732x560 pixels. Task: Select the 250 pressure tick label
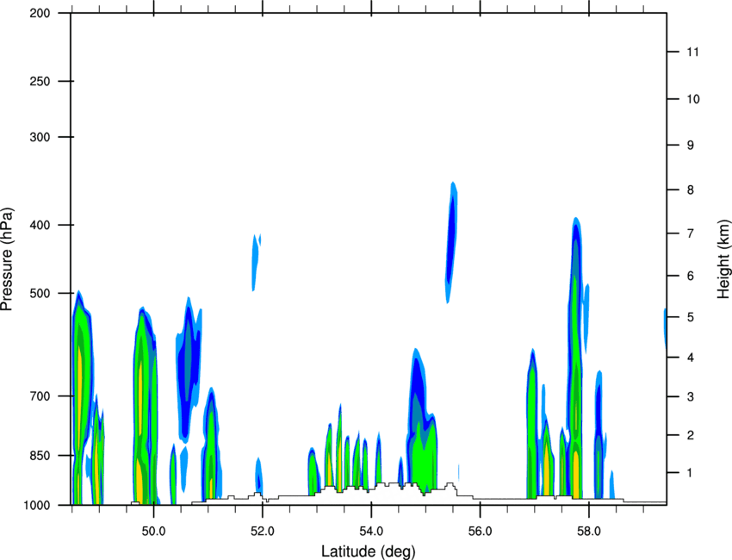pyautogui.click(x=40, y=81)
